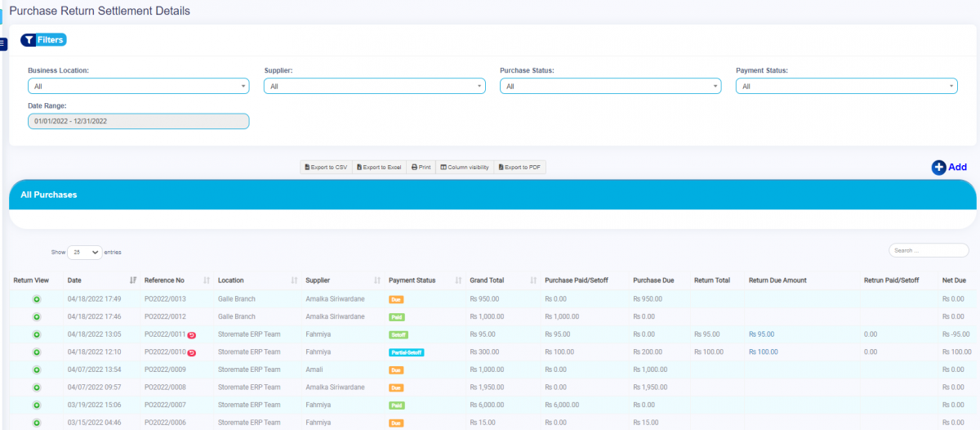Click Paid status badge for PO2022/0007
Screen dimensions: 980x430
tap(397, 405)
